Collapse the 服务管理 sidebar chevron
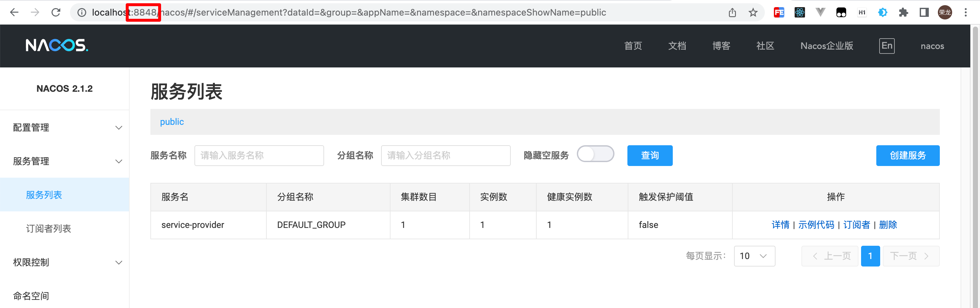 tap(119, 161)
